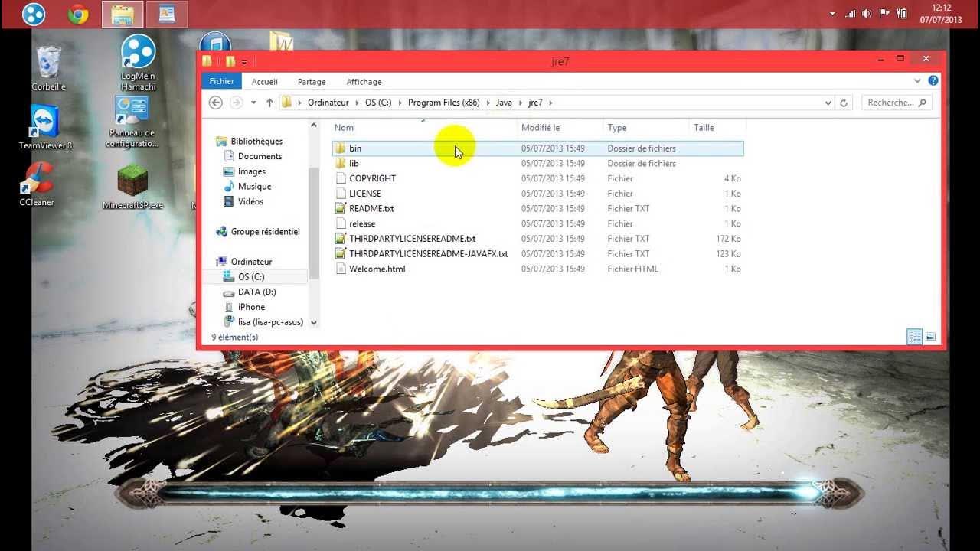Click OS (C:) in the address breadcrumb
This screenshot has width=980, height=551.
click(378, 103)
